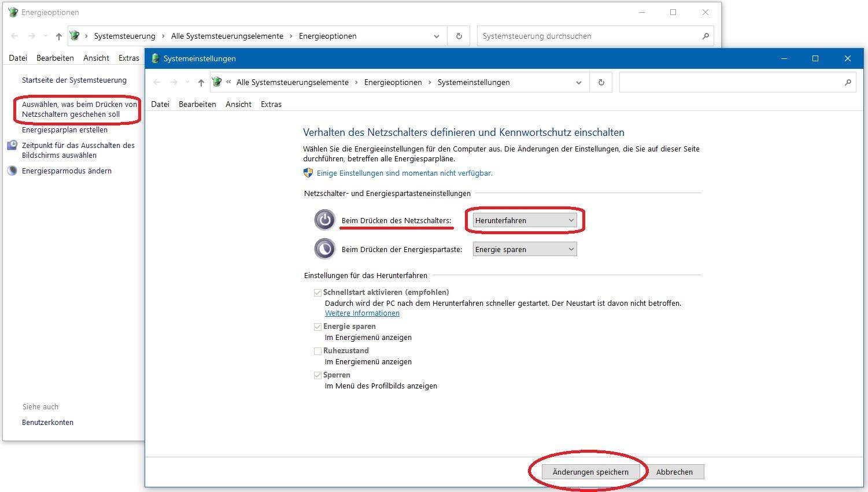Click the search magnifier icon in Systemsteuerung durchsuchen box

coord(706,36)
